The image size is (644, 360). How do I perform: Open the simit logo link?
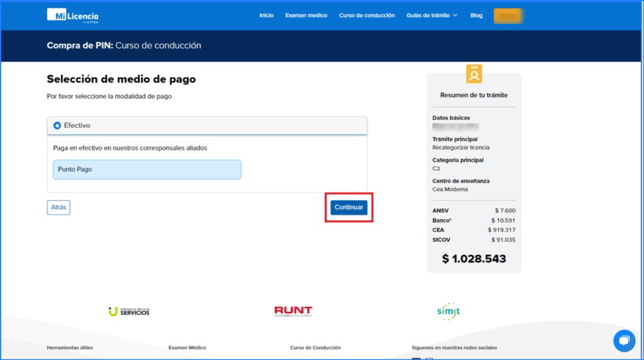(448, 312)
